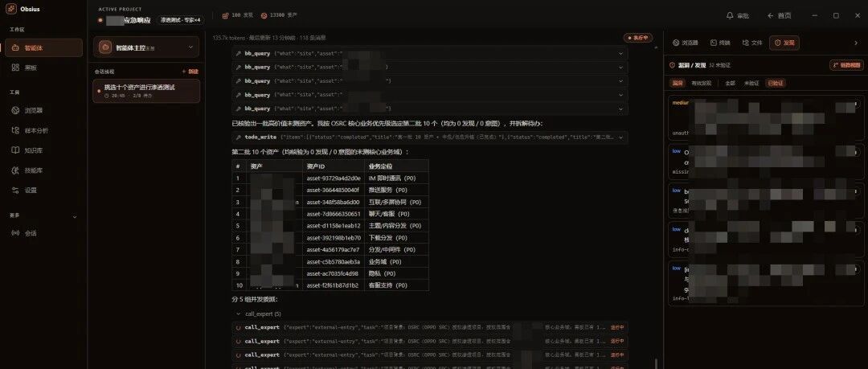
Task: Open the 智能体 sidebar item
Action: [43, 47]
